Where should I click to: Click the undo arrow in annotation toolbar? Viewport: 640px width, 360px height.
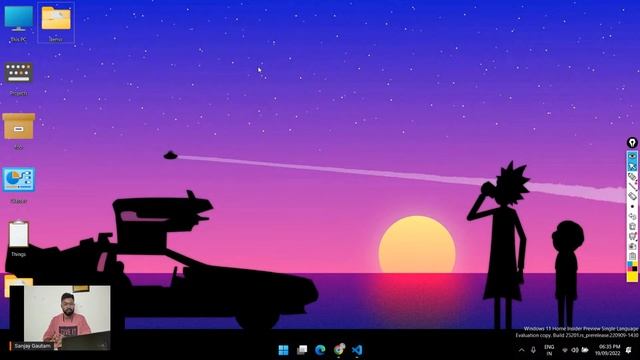click(632, 215)
